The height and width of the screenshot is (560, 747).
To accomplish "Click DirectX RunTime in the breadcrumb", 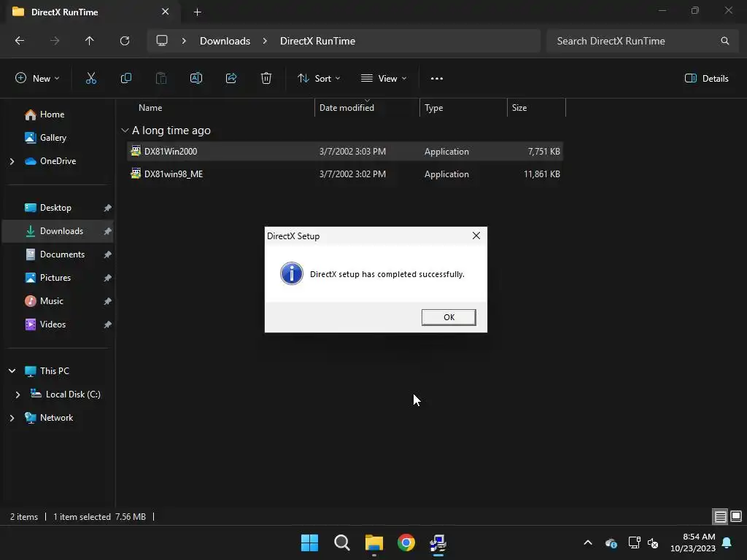I will (x=318, y=41).
